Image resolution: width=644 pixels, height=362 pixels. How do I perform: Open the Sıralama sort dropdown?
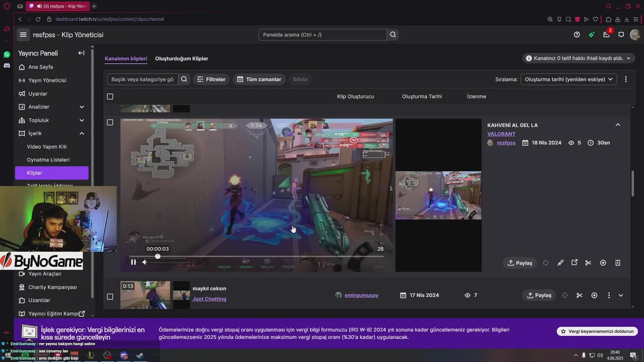point(569,79)
